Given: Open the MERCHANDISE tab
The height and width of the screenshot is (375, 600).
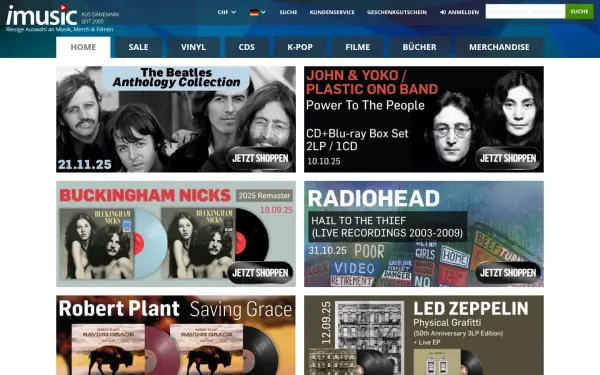Looking at the screenshot, I should click(x=499, y=47).
